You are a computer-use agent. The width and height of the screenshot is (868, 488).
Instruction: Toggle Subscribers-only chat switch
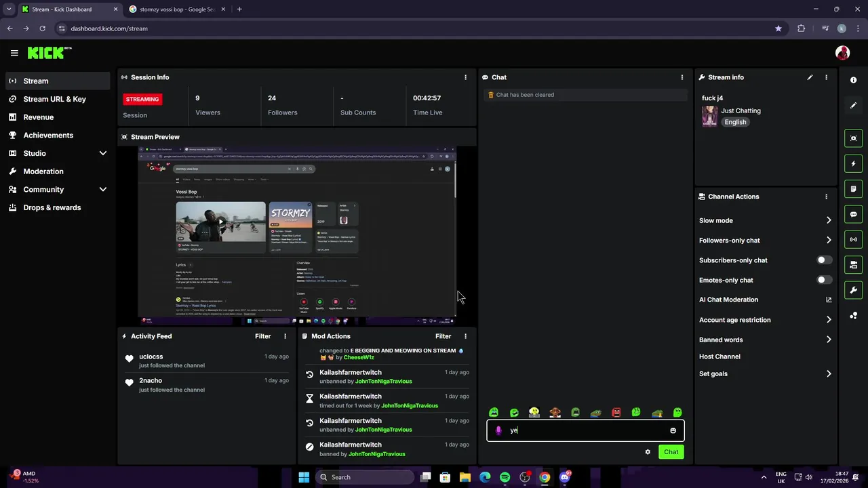(825, 260)
